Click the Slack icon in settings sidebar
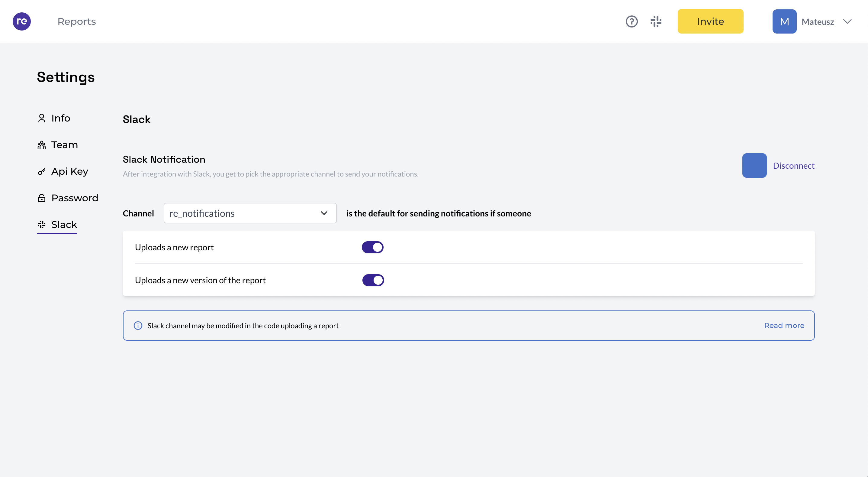 pos(41,225)
